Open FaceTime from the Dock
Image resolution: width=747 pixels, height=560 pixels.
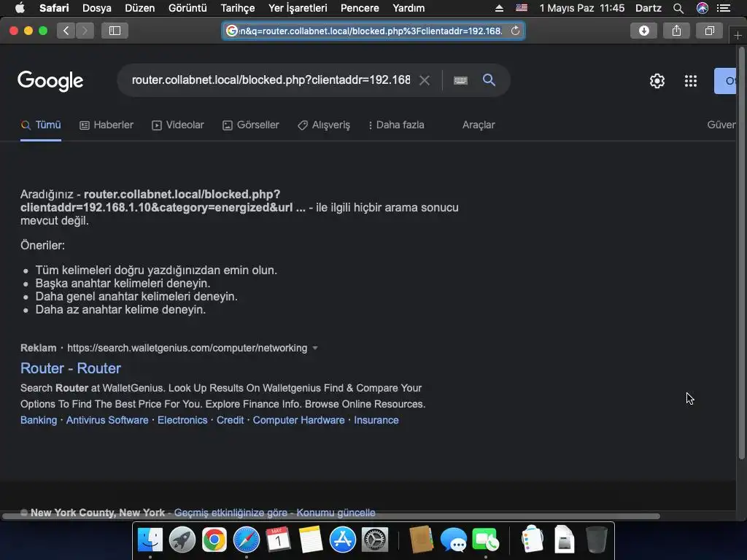pyautogui.click(x=485, y=540)
